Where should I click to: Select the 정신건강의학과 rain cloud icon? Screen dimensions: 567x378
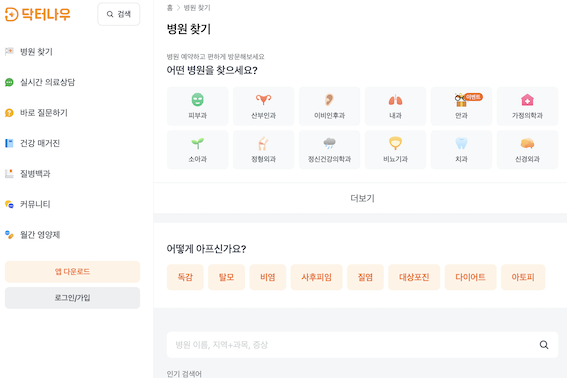coord(329,143)
